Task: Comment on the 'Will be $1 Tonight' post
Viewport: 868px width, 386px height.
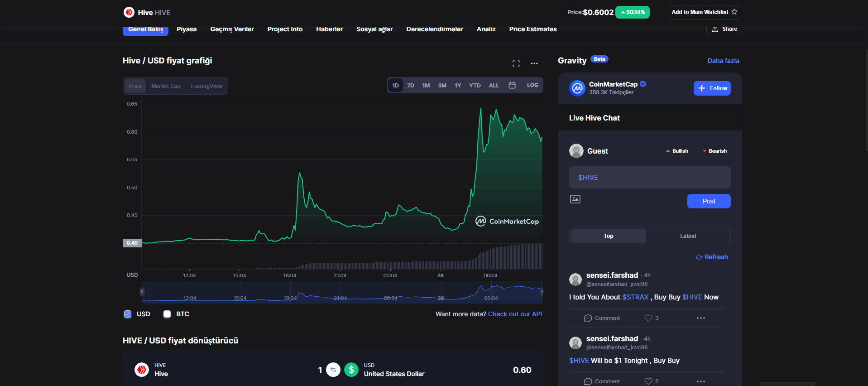Action: [602, 381]
